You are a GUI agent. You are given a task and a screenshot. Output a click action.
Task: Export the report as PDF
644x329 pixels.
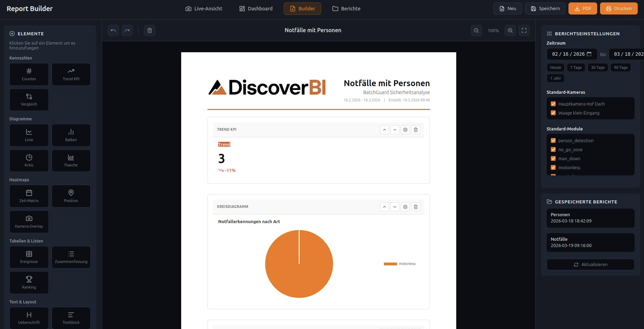coord(582,8)
